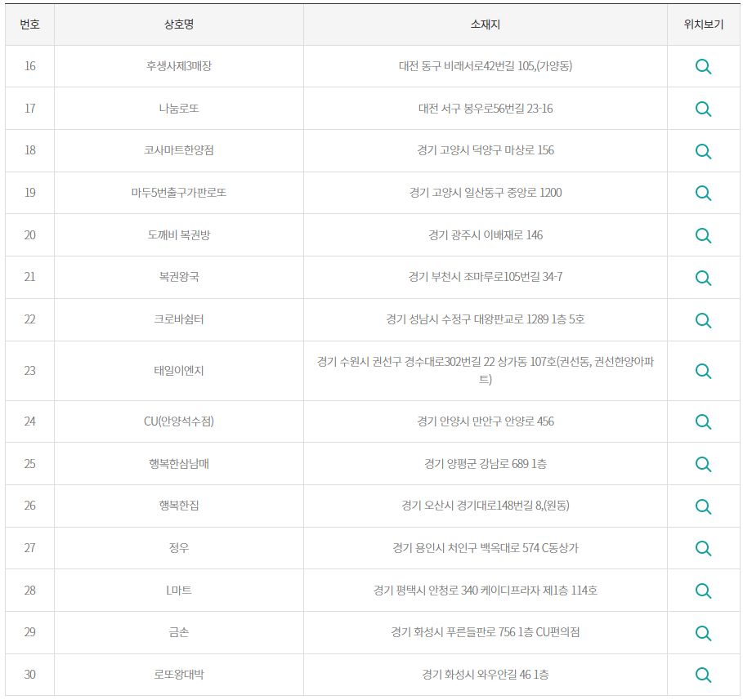Screen dimensions: 743x700
Task: Select address 경기 광주시 이배재로 146
Action: click(x=486, y=235)
